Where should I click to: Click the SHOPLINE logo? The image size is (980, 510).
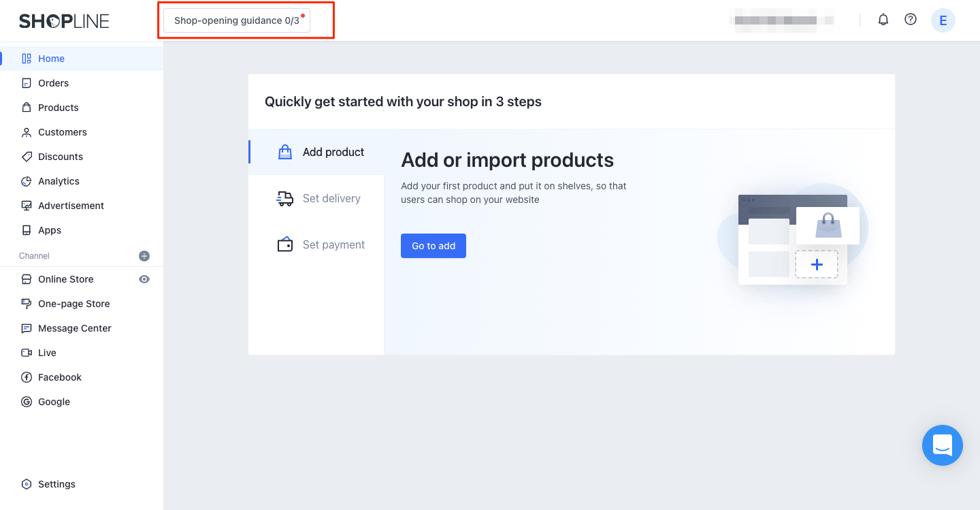64,21
